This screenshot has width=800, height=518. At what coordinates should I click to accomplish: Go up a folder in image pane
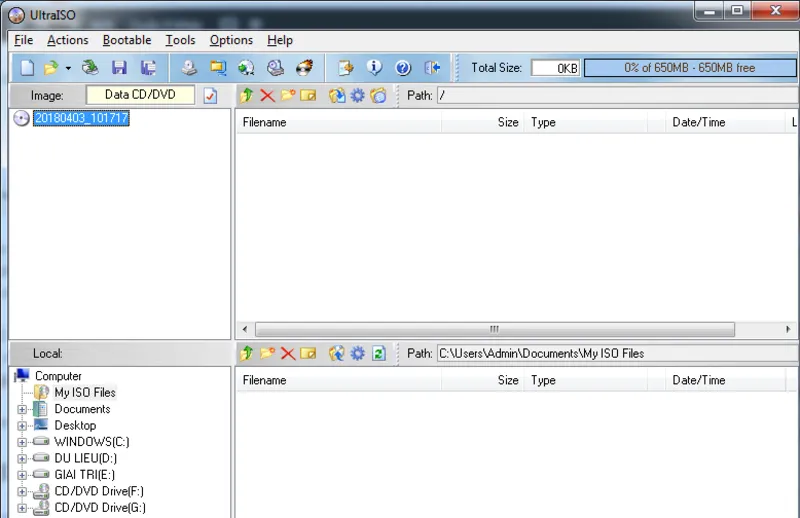coord(247,95)
